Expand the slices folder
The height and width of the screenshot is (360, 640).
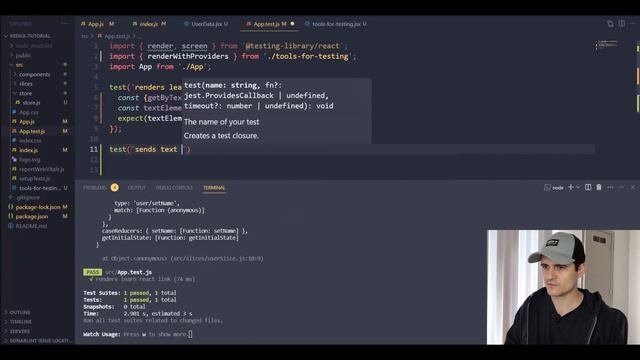click(25, 84)
